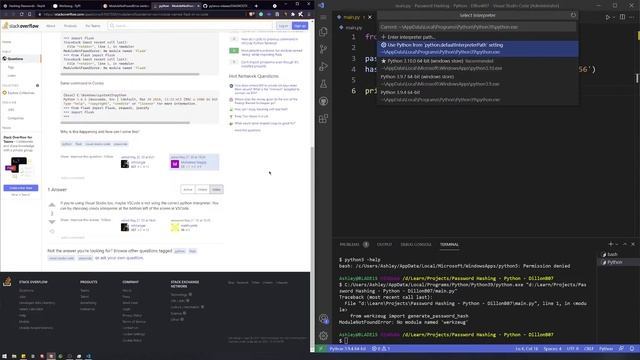This screenshot has height=360, width=640.
Task: Select Python 3.10.0 64-bit windows store interpreter
Action: [478, 64]
